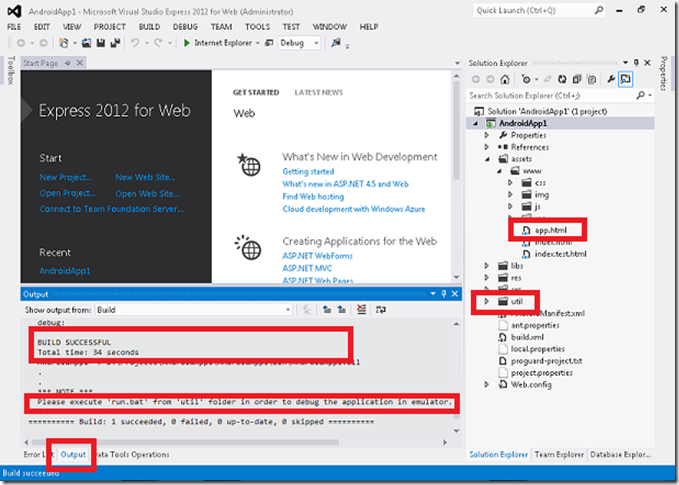Viewport: 679px width, 485px height.
Task: Click the Refresh icon in Solution Explorer
Action: tap(562, 79)
